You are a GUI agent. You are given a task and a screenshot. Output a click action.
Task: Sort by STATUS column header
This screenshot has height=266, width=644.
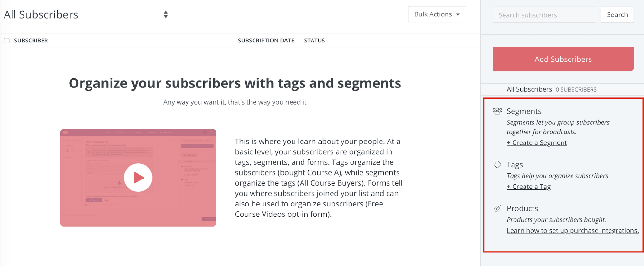coord(314,41)
